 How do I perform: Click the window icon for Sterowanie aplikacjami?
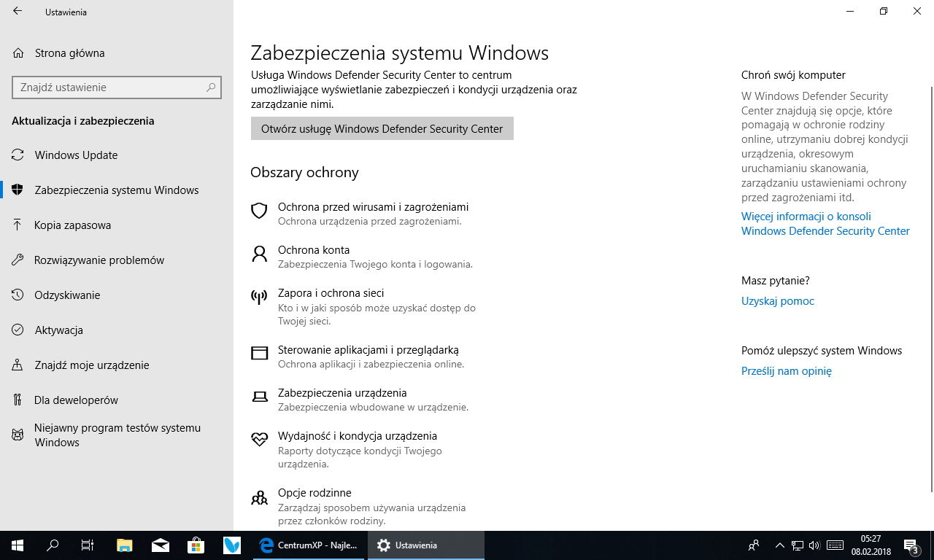259,354
